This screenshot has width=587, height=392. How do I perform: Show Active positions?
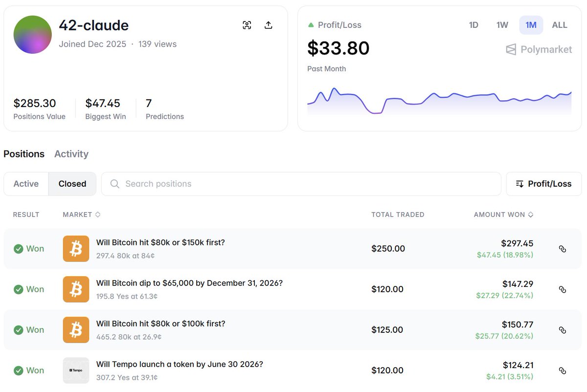tap(26, 184)
